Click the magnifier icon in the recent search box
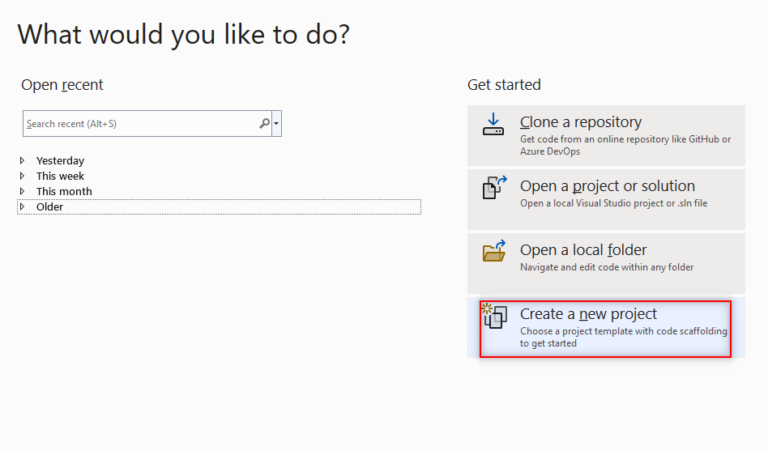 [264, 124]
